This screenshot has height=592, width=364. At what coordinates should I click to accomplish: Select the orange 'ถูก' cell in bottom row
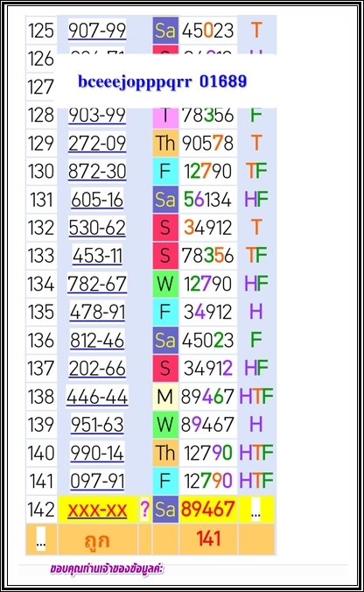point(97,540)
